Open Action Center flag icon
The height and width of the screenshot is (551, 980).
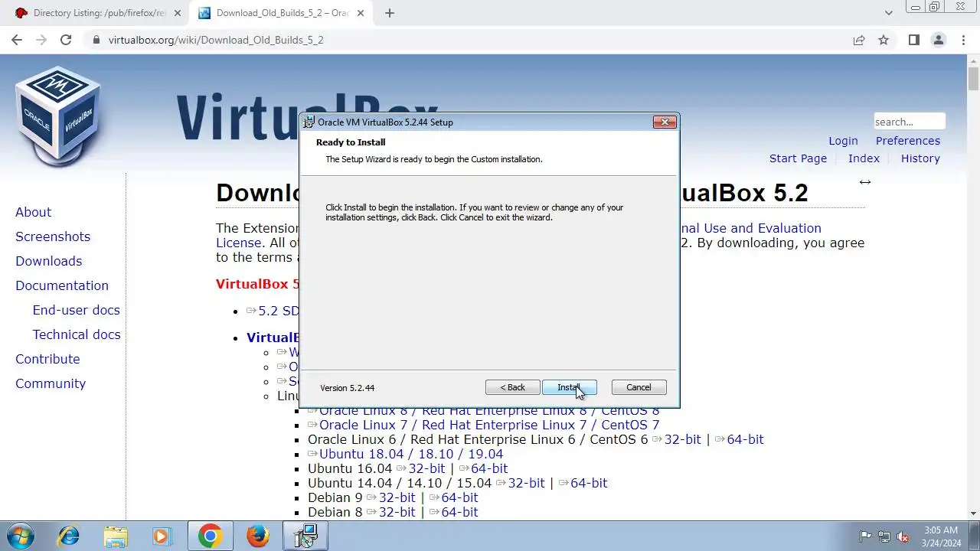click(866, 536)
